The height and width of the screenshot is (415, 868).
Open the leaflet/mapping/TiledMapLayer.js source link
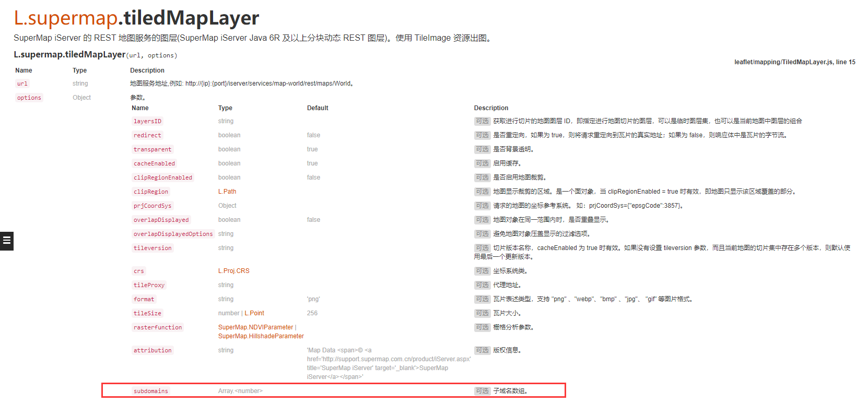[795, 62]
